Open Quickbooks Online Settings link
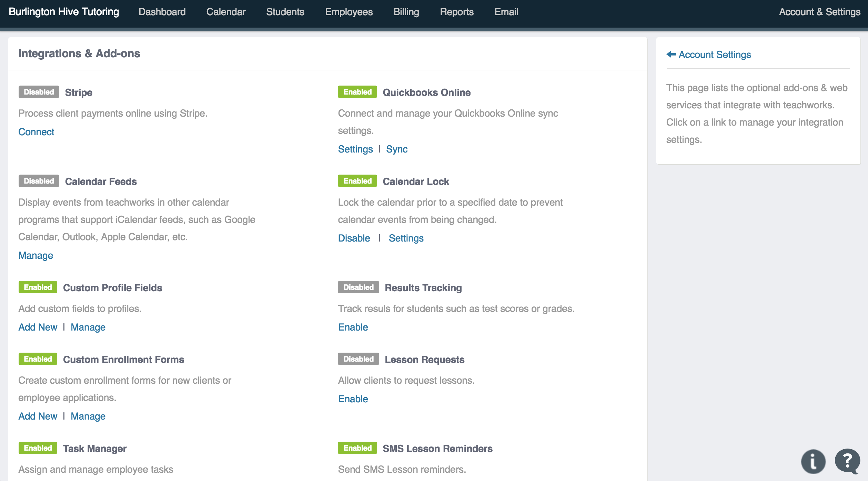868x481 pixels. (x=355, y=149)
